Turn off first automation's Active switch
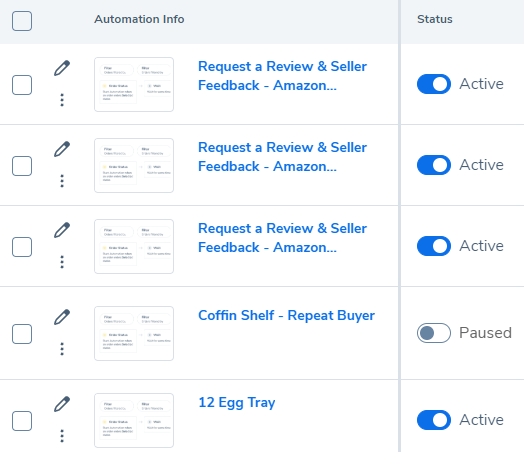 point(434,84)
